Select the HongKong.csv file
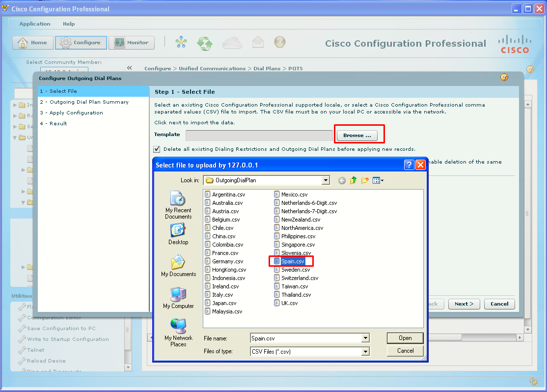This screenshot has width=547, height=392. click(226, 270)
